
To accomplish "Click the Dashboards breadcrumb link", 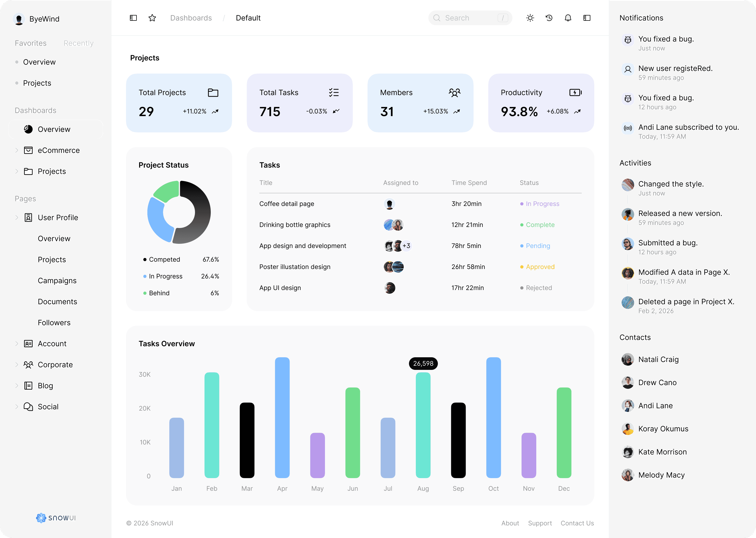I will click(191, 18).
